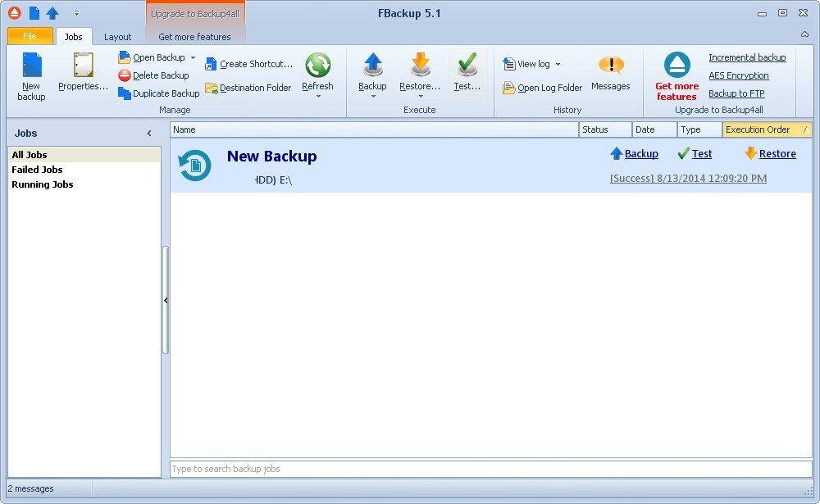Click the Get more features icon
Image resolution: width=820 pixels, height=504 pixels.
[677, 65]
